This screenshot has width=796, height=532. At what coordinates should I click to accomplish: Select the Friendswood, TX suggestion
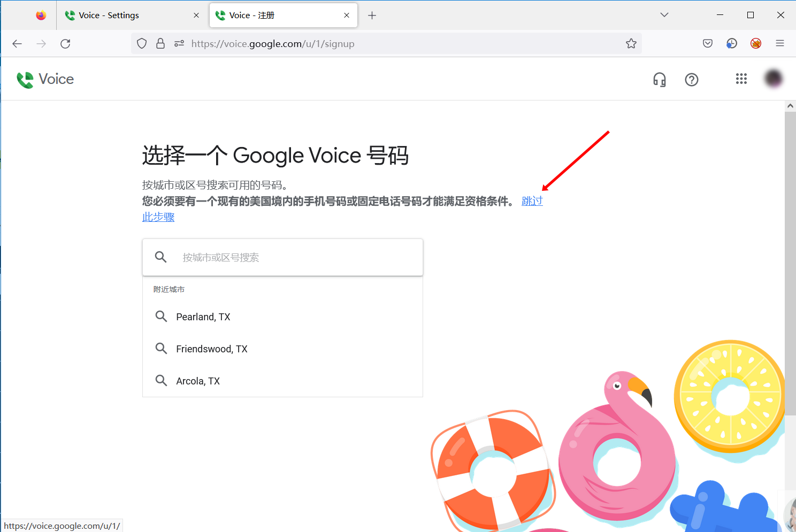tap(282, 349)
